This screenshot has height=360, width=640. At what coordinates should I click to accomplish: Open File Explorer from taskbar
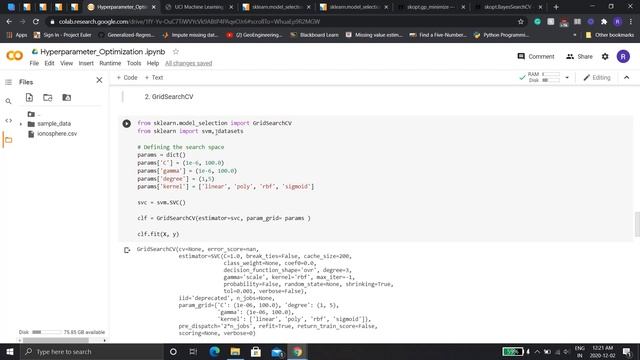[x=236, y=351]
